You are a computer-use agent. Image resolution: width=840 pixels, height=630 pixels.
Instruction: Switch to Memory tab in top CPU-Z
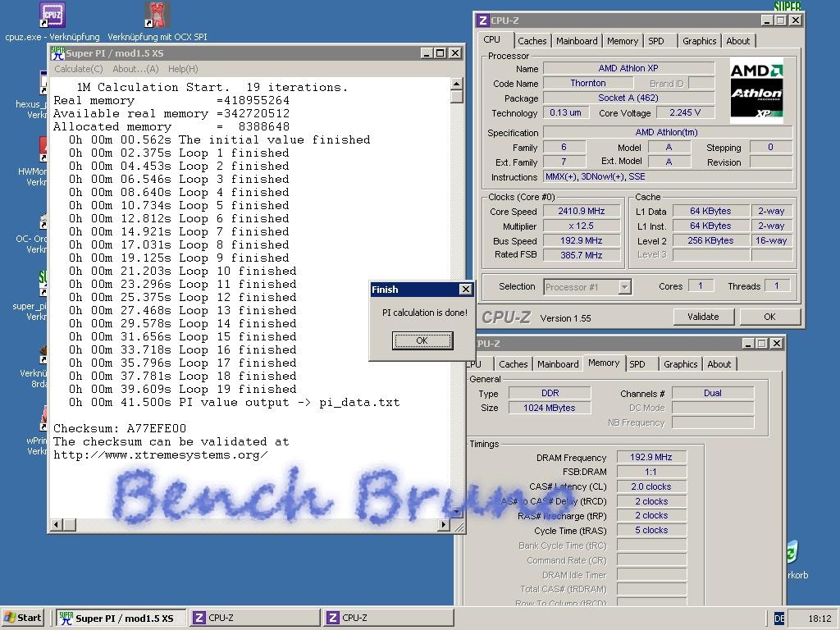click(x=622, y=41)
